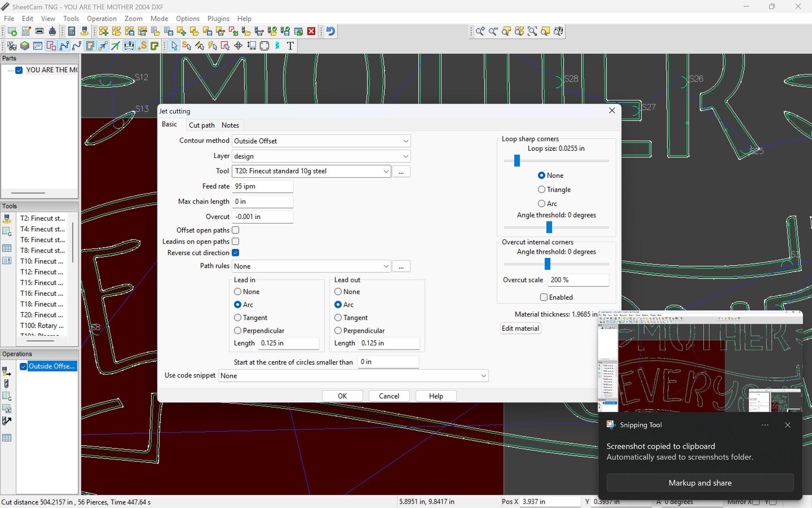The width and height of the screenshot is (812, 508).
Task: Click Cancel in Jet cutting dialog
Action: coord(389,396)
